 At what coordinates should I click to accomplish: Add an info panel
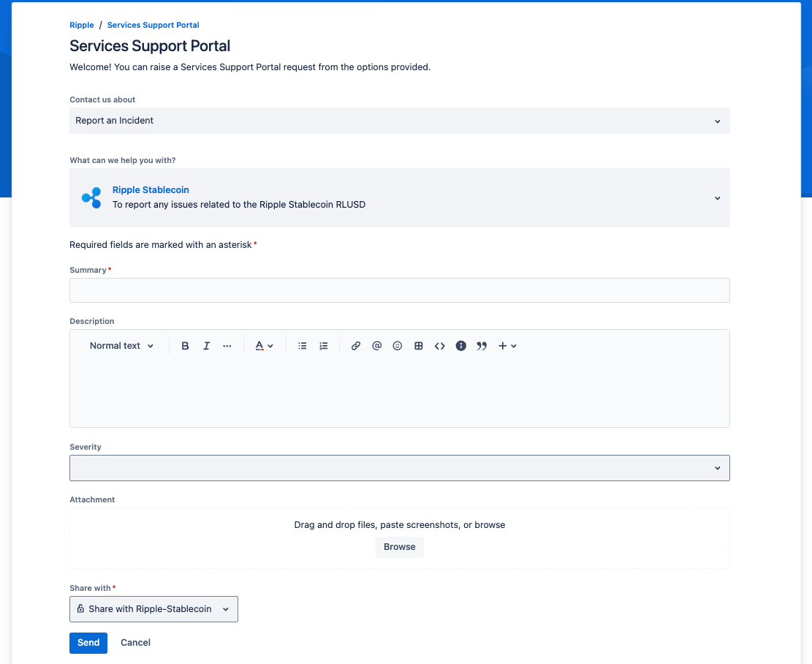(x=461, y=346)
